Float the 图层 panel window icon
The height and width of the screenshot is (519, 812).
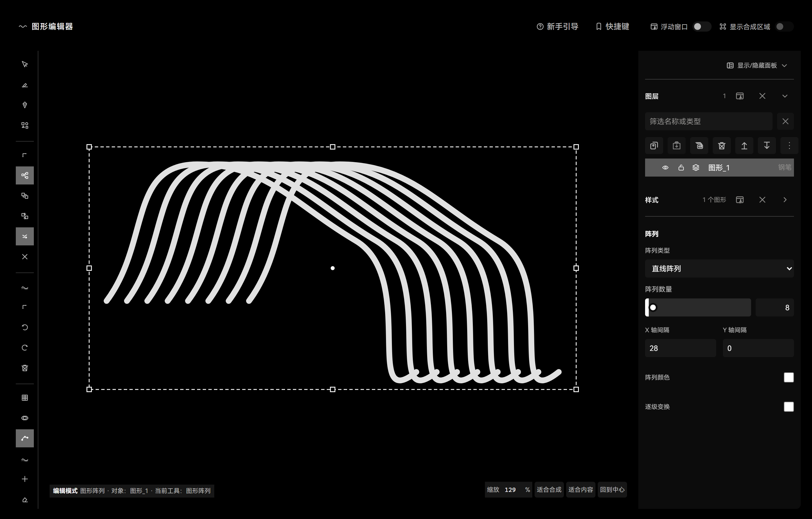coord(740,96)
